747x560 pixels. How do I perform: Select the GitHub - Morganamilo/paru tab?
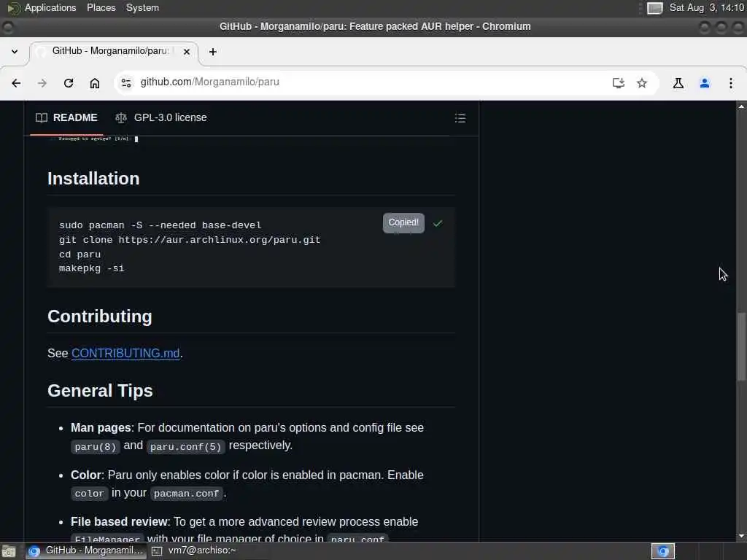pyautogui.click(x=113, y=51)
